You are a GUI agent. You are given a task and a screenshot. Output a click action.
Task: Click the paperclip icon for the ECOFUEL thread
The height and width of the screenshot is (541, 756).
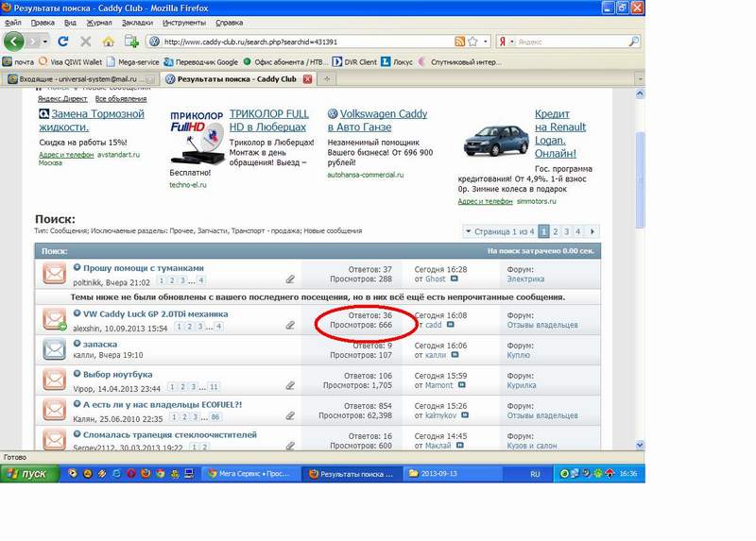click(x=290, y=415)
